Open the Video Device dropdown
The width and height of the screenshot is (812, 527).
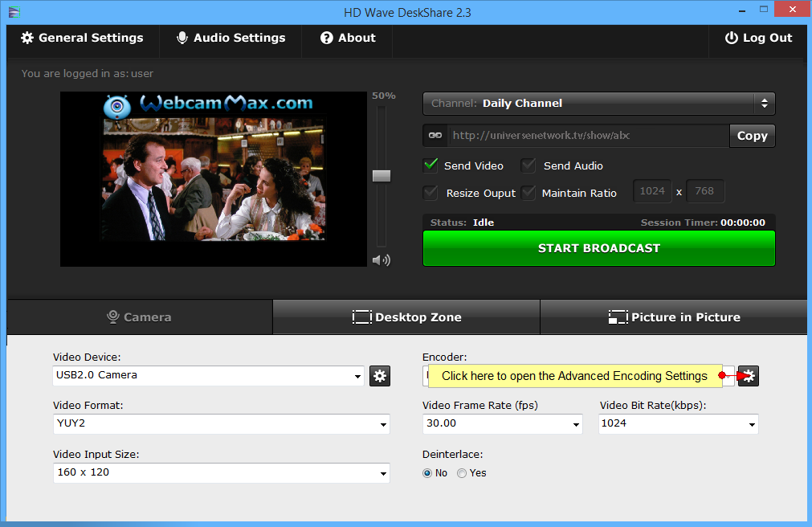pos(208,376)
